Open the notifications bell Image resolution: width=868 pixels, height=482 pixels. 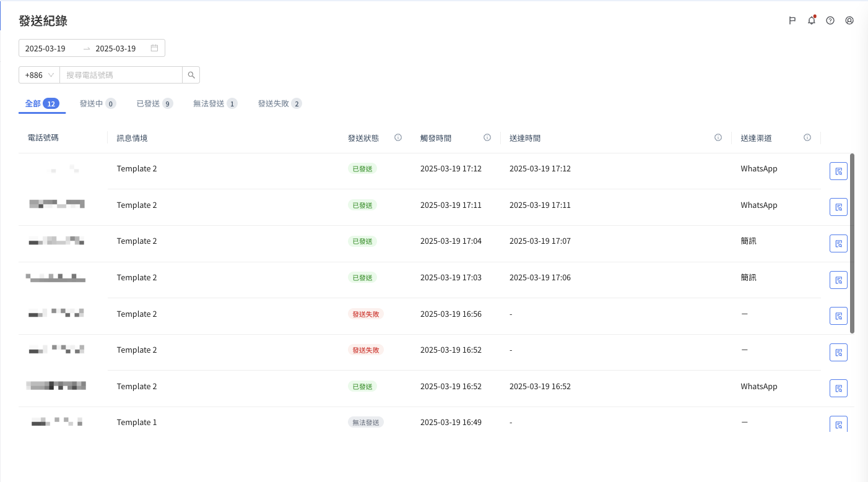tap(811, 20)
